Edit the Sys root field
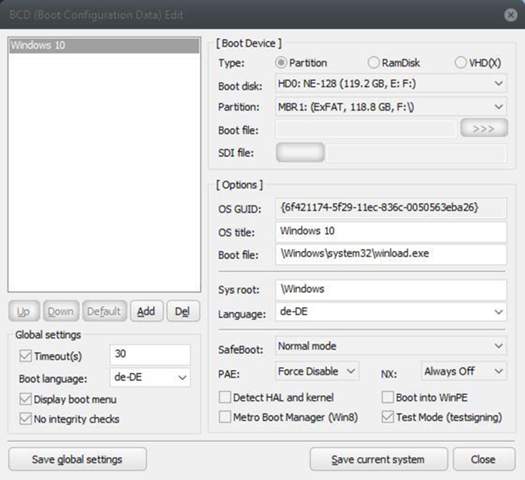 coord(390,290)
